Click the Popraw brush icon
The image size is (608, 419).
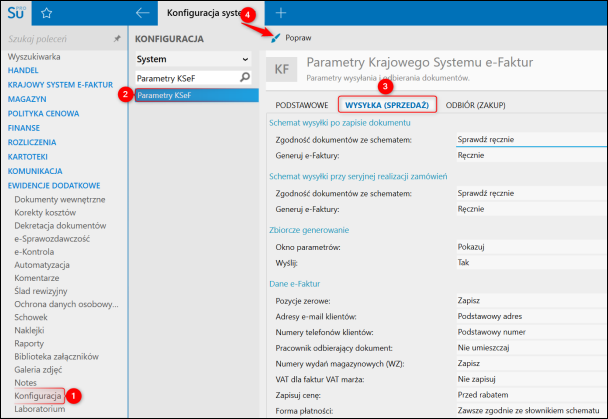coord(275,38)
